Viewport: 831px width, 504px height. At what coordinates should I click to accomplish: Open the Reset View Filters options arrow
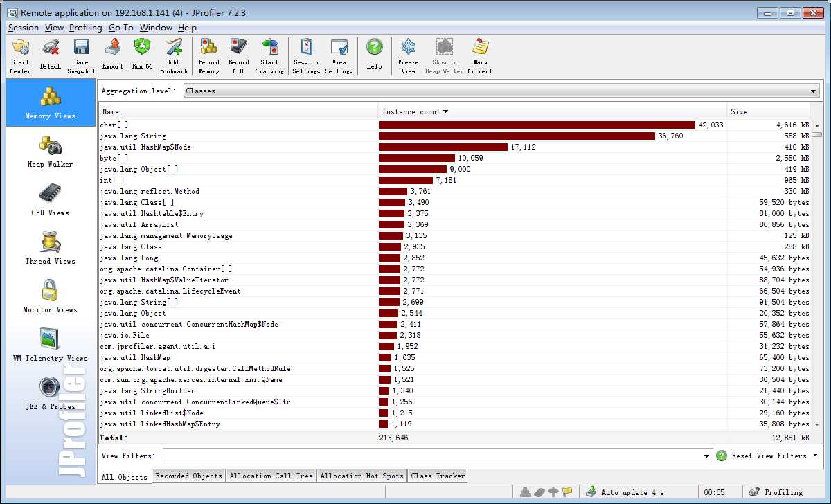815,456
